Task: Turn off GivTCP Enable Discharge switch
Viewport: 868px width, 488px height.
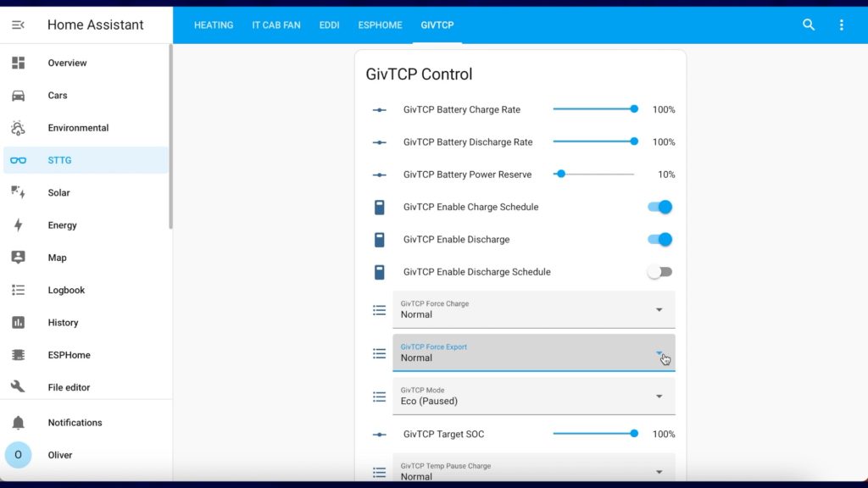Action: 659,240
